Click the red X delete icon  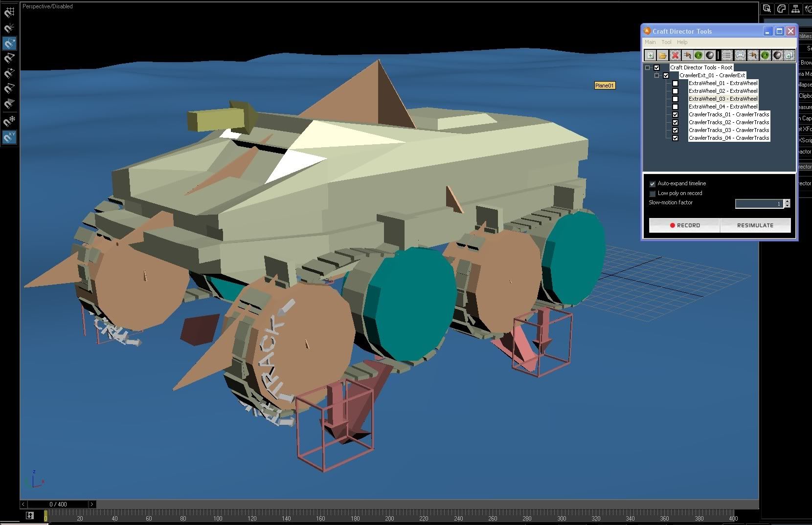pyautogui.click(x=675, y=55)
